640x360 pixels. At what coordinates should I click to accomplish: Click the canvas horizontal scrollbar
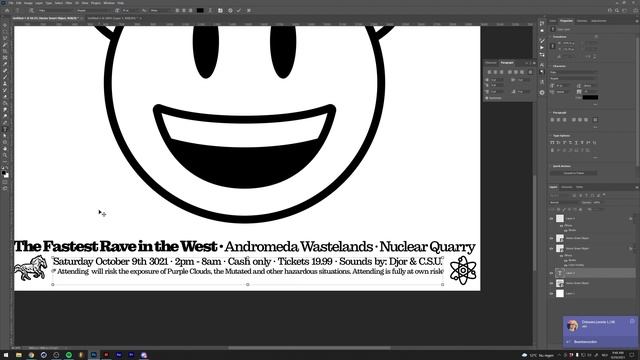click(309, 348)
